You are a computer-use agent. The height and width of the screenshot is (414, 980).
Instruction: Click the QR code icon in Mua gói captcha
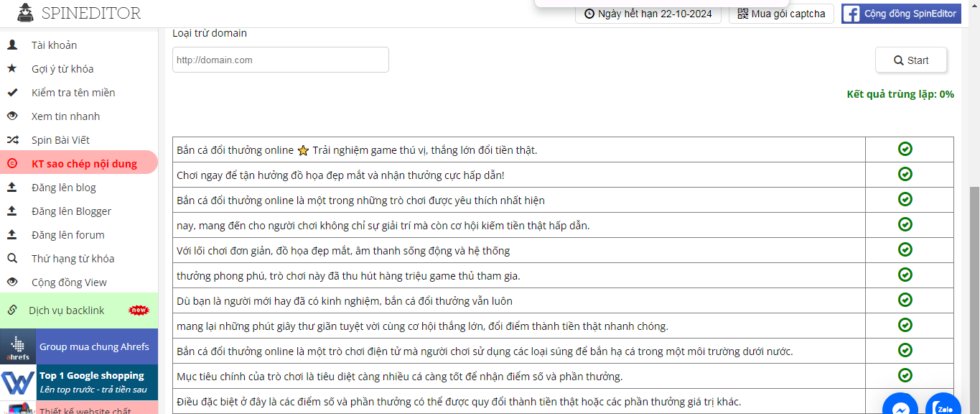(x=742, y=14)
